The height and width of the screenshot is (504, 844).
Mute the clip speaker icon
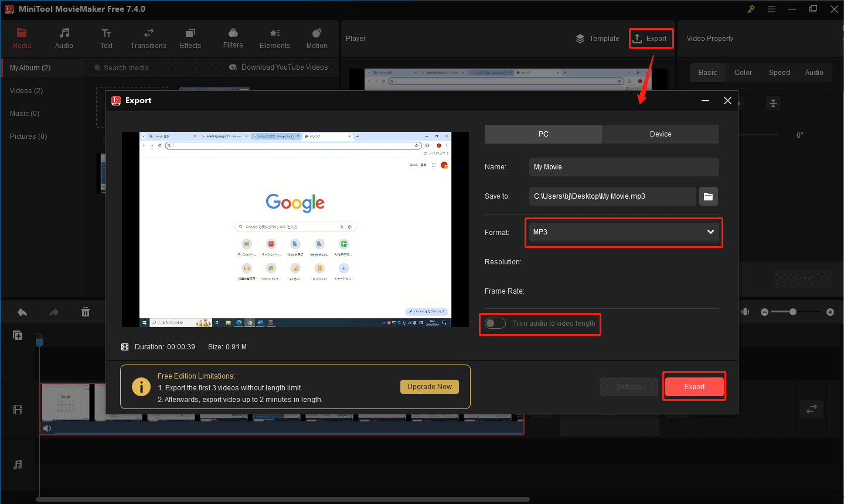(47, 428)
